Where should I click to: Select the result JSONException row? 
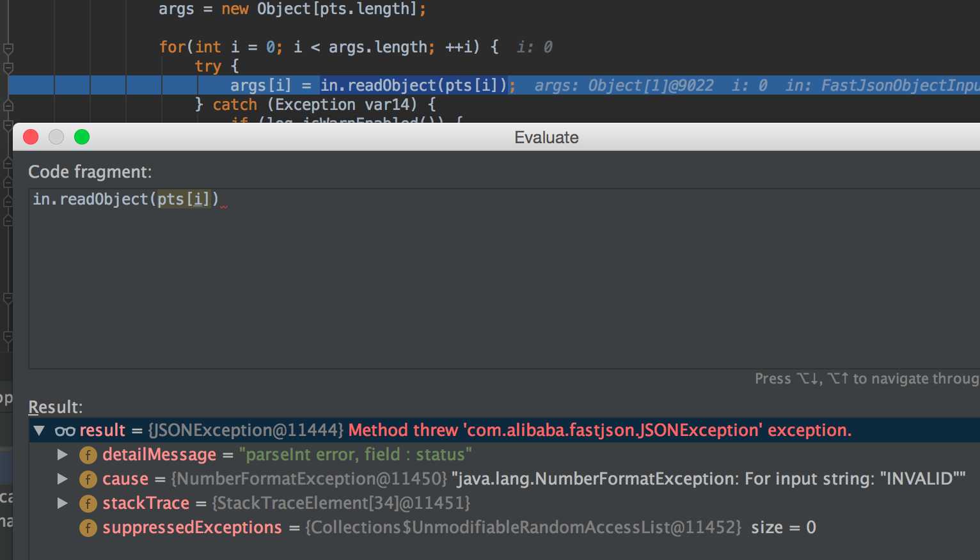(504, 430)
